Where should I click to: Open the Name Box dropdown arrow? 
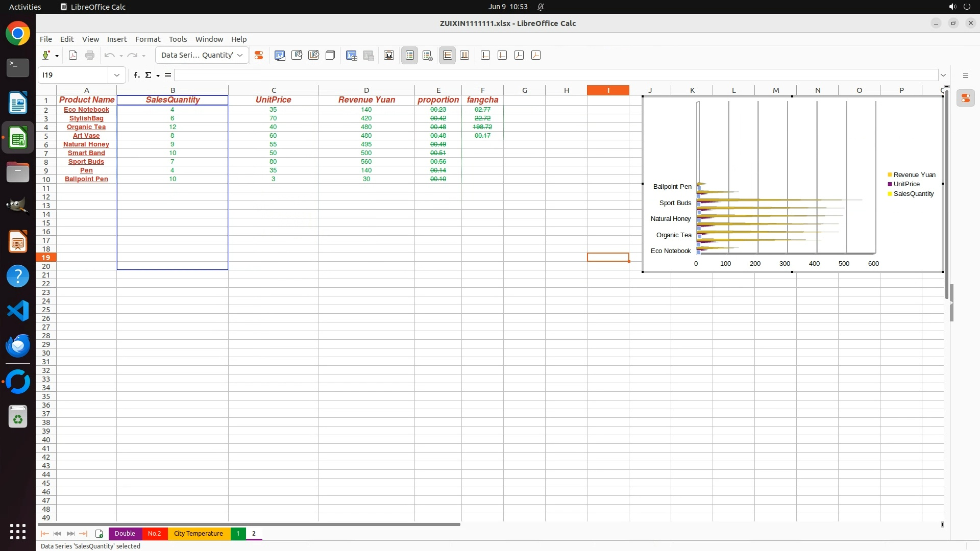[117, 75]
